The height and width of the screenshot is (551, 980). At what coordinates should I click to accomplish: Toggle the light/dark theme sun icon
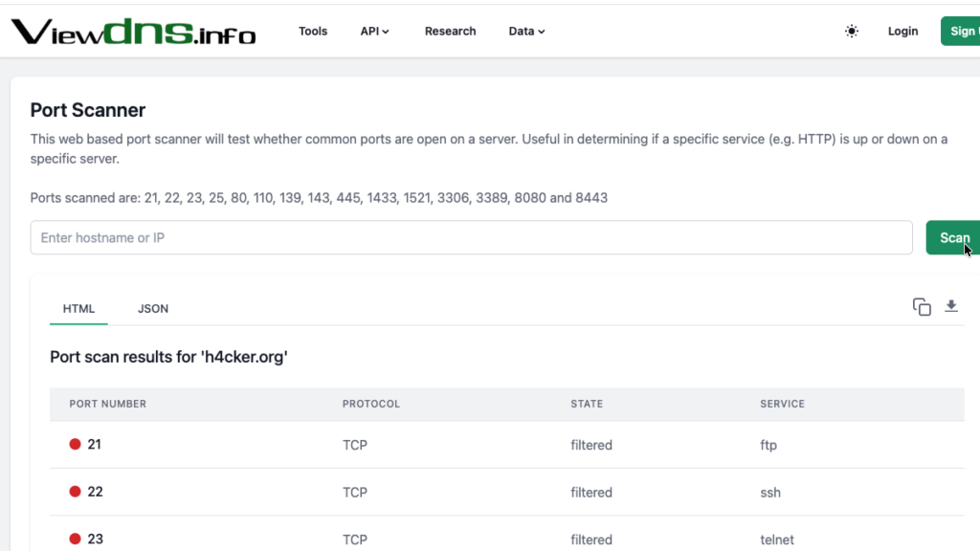point(851,32)
